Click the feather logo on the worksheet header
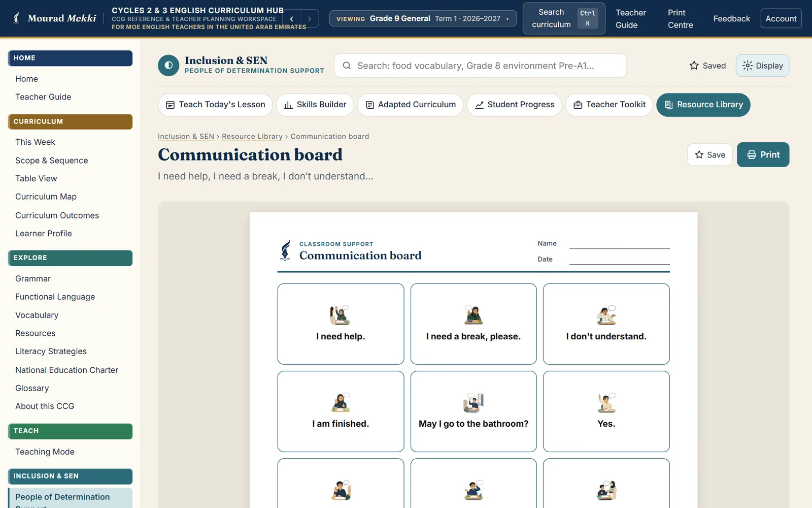812x508 pixels. pyautogui.click(x=286, y=250)
